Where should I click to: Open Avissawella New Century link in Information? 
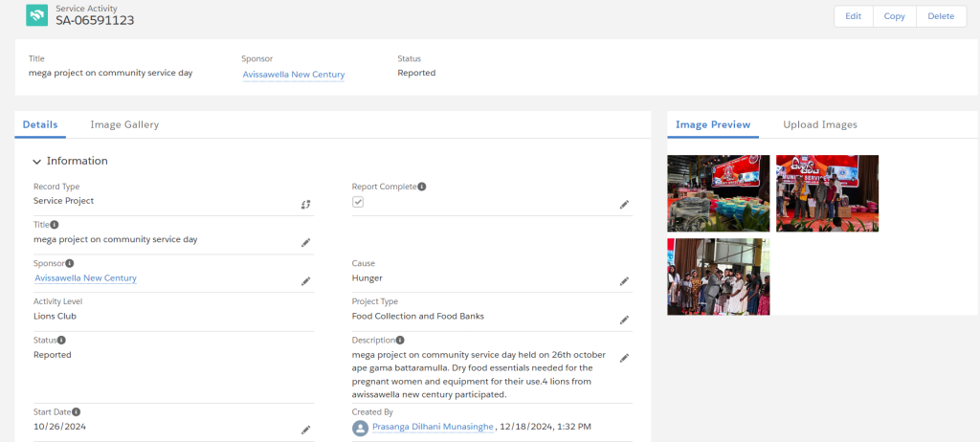coord(85,278)
